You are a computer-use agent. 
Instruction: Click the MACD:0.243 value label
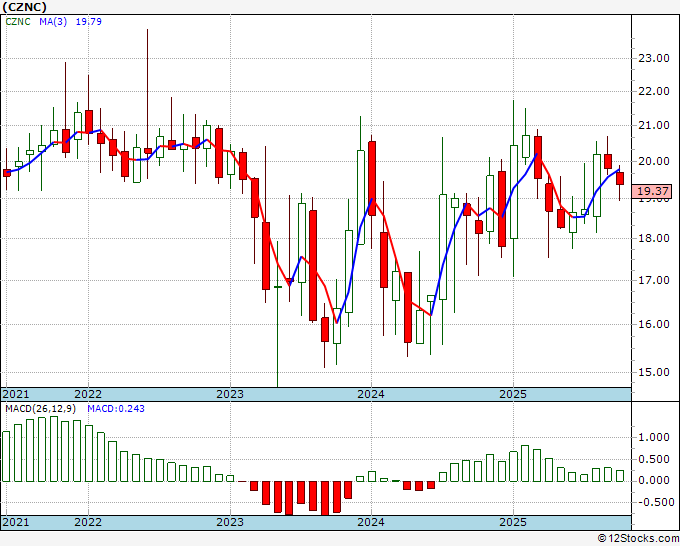pos(116,409)
